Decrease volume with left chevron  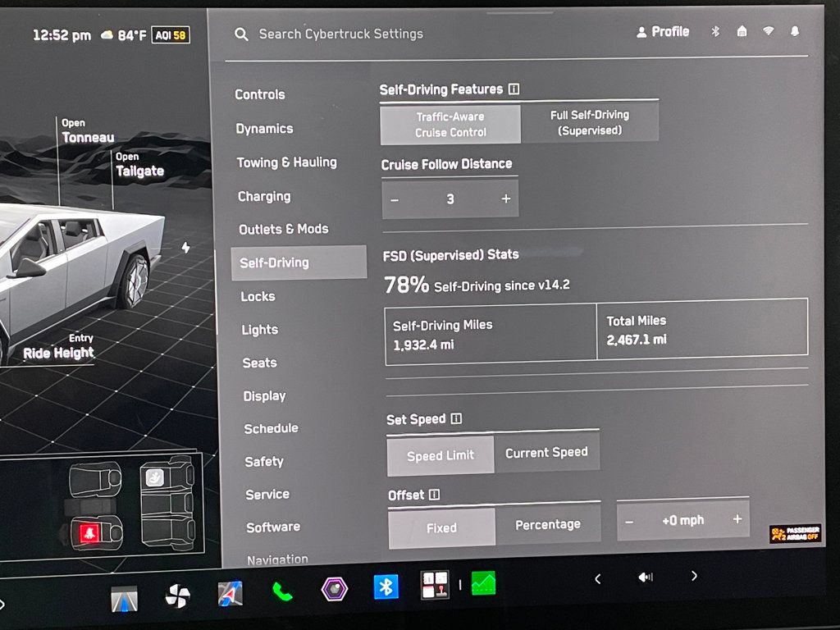pos(598,578)
